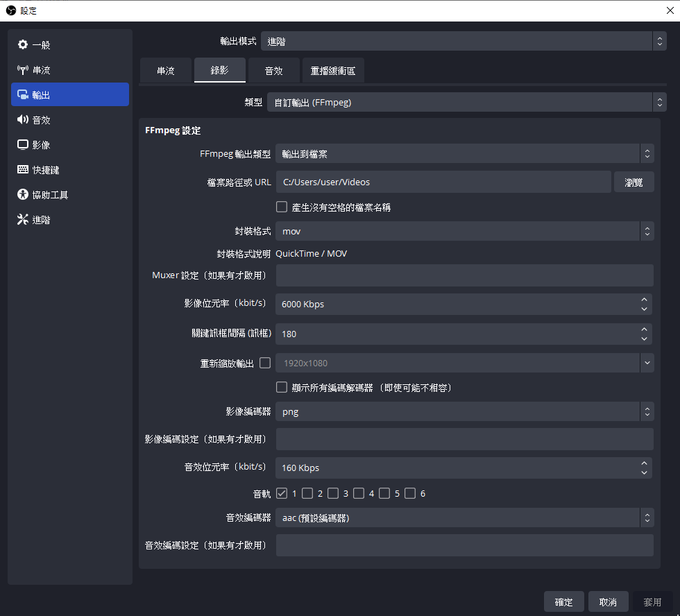Screen dimensions: 680x616
Task: Enable audio track 6 checkbox
Action: tap(410, 493)
